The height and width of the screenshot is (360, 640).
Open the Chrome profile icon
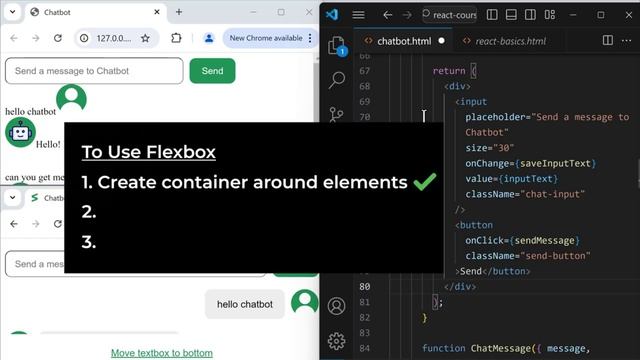click(209, 38)
